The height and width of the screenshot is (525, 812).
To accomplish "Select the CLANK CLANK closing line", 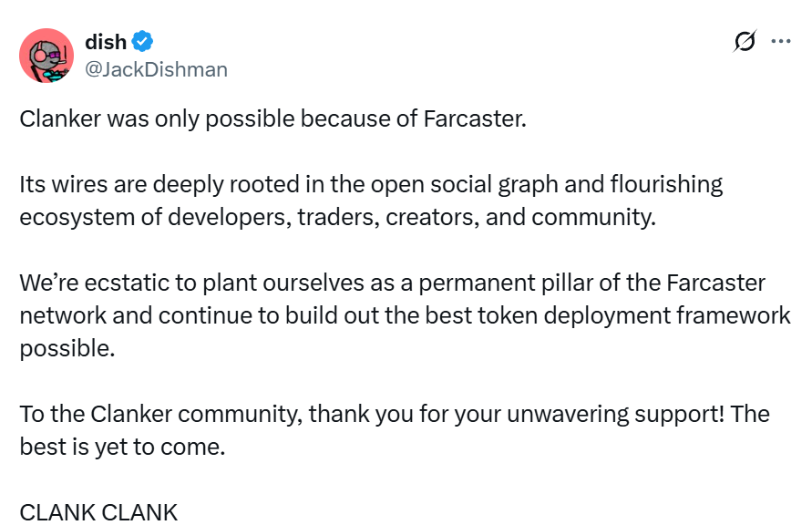I will point(98,512).
